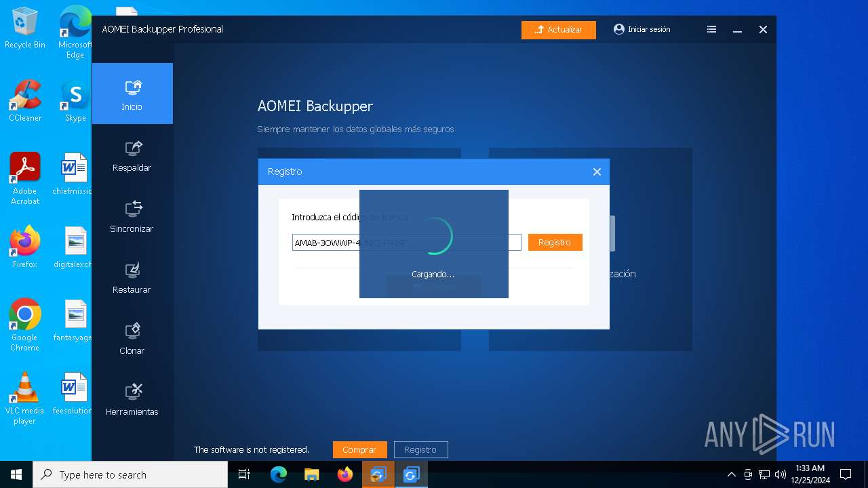Viewport: 868px width, 488px height.
Task: Open the Windows Start menu
Action: (x=16, y=474)
